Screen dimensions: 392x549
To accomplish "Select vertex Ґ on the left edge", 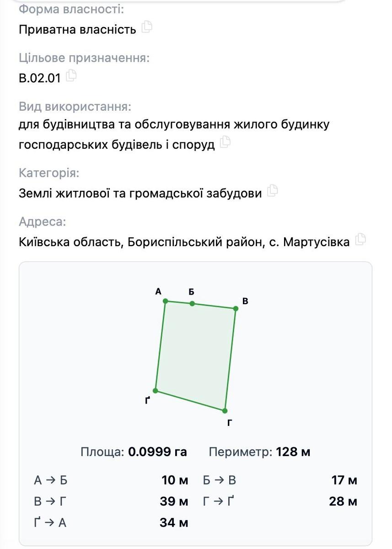I will (x=156, y=391).
